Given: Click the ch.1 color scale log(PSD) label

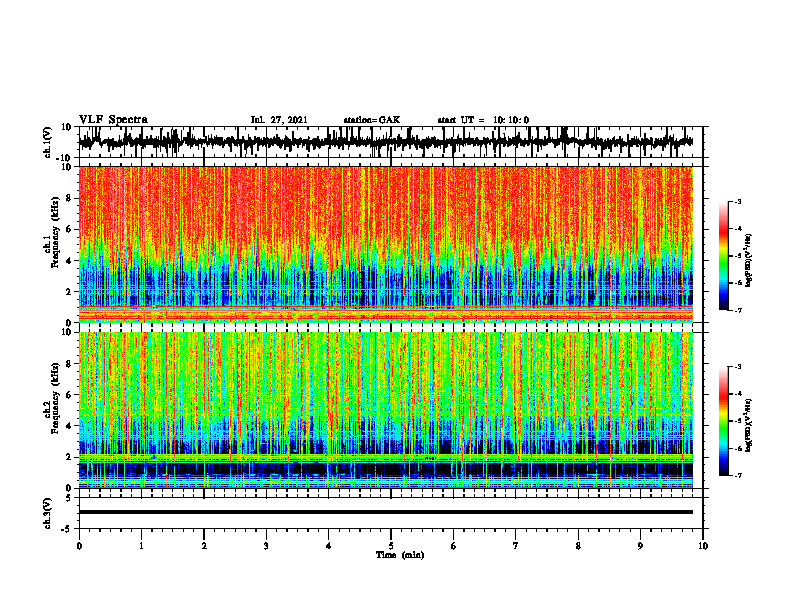Looking at the screenshot, I should (749, 260).
